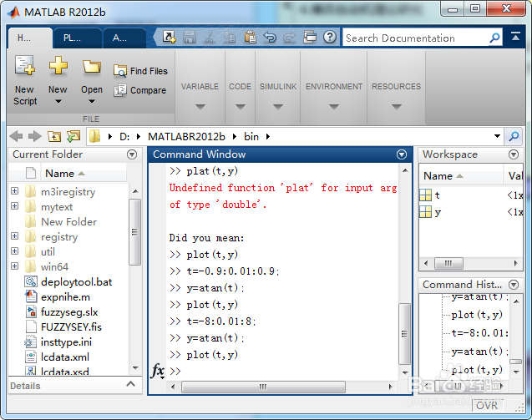
Task: Open the New dropdown arrow
Action: pyautogui.click(x=58, y=101)
